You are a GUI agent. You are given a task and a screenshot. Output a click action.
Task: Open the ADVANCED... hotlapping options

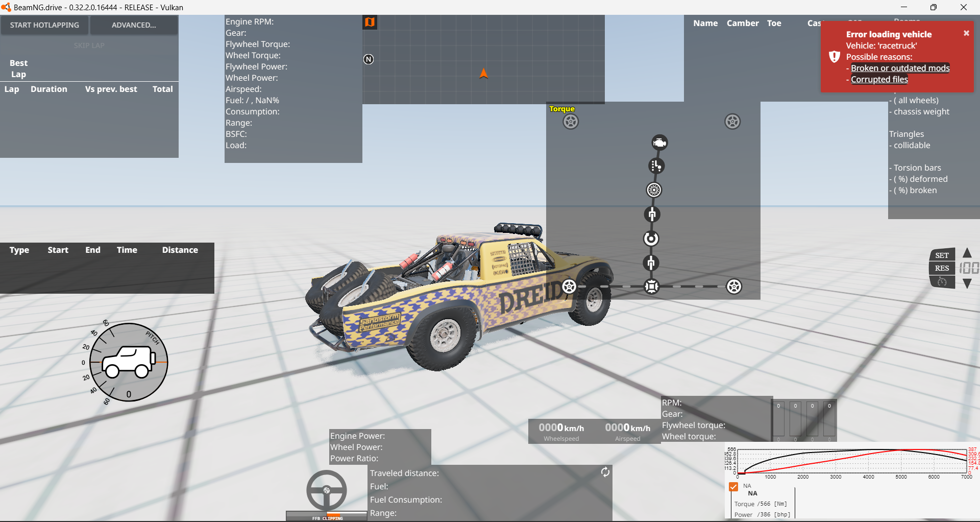(x=134, y=25)
